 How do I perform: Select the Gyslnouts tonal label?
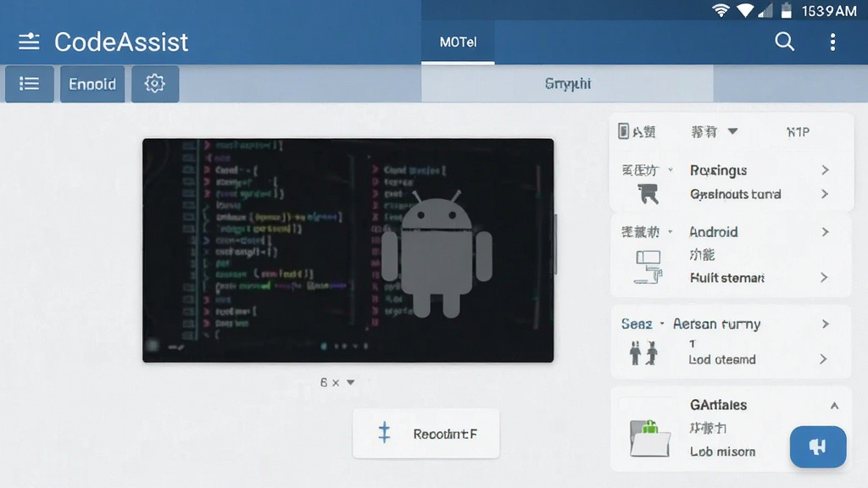[x=735, y=194]
